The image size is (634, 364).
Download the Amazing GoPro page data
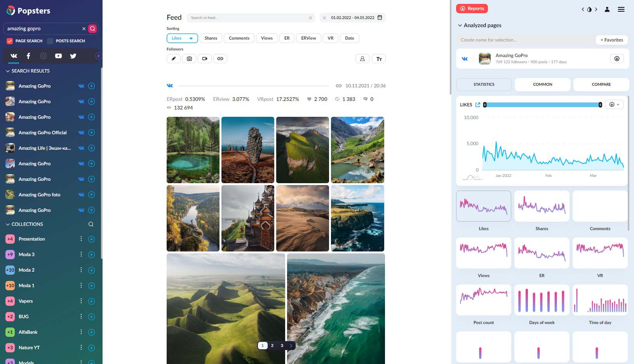coord(617,59)
